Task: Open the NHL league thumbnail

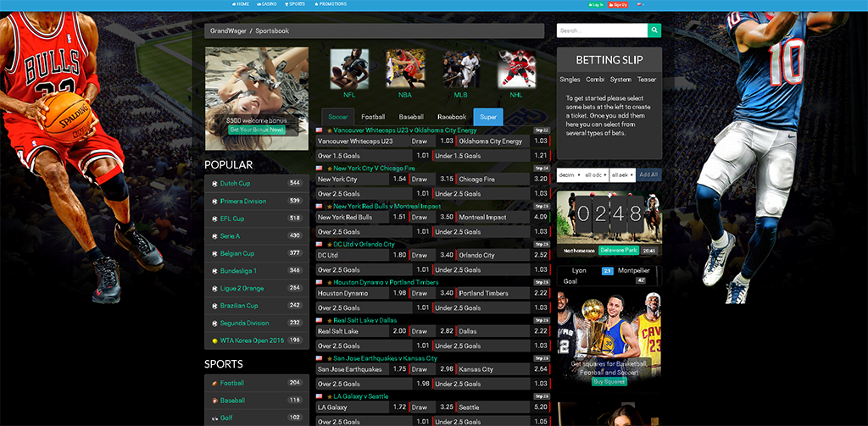Action: point(516,69)
